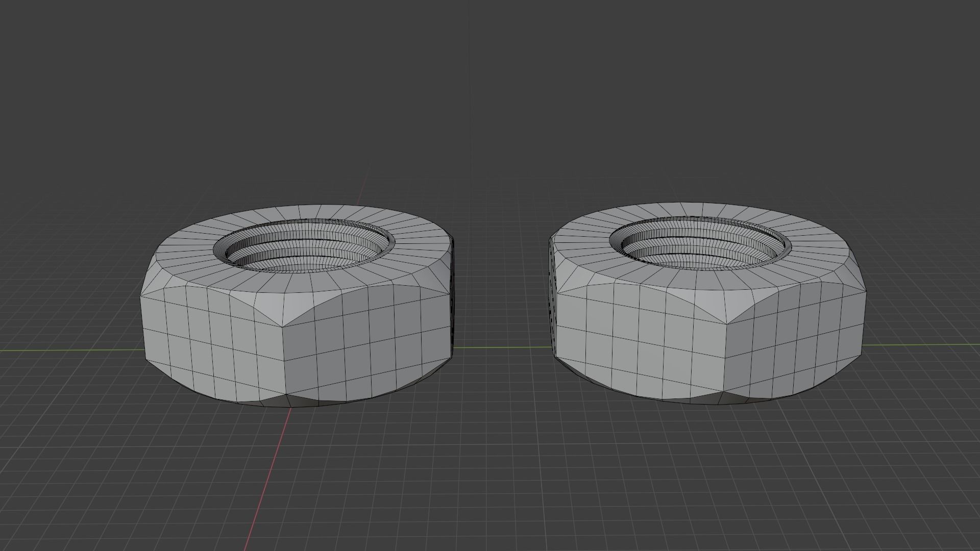Select the left hex nut mesh
This screenshot has height=551, width=980.
coord(298,306)
